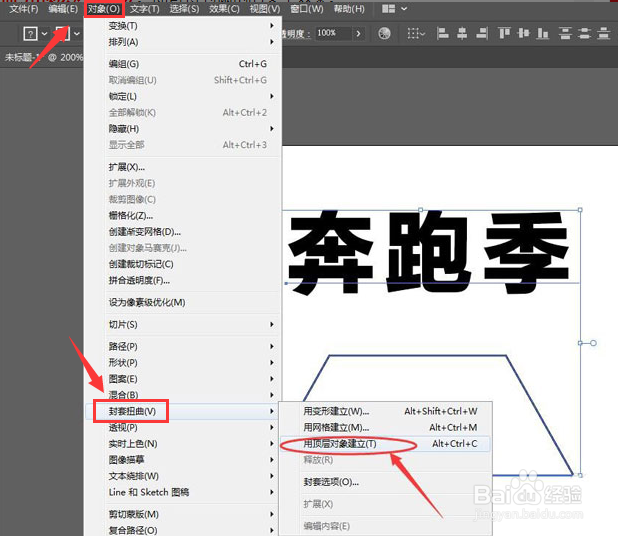Click the vertical align center icon
The width and height of the screenshot is (618, 536).
tap(523, 34)
